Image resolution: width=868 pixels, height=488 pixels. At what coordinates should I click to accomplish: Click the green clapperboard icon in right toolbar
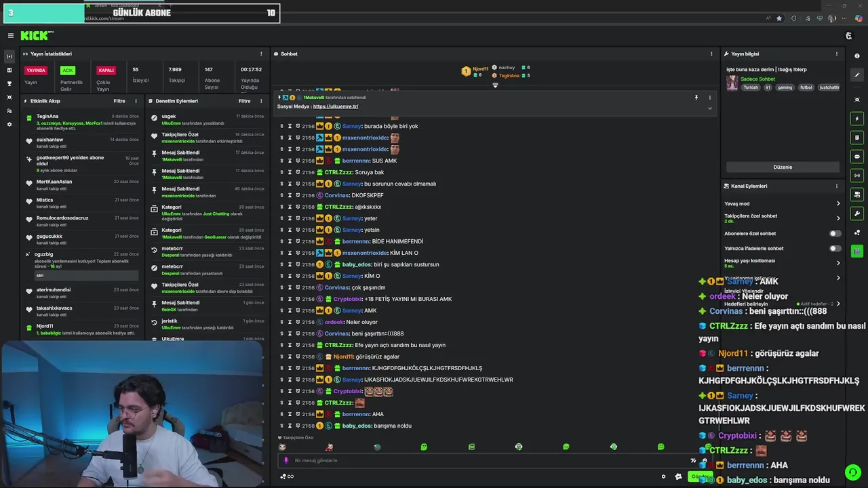857,251
